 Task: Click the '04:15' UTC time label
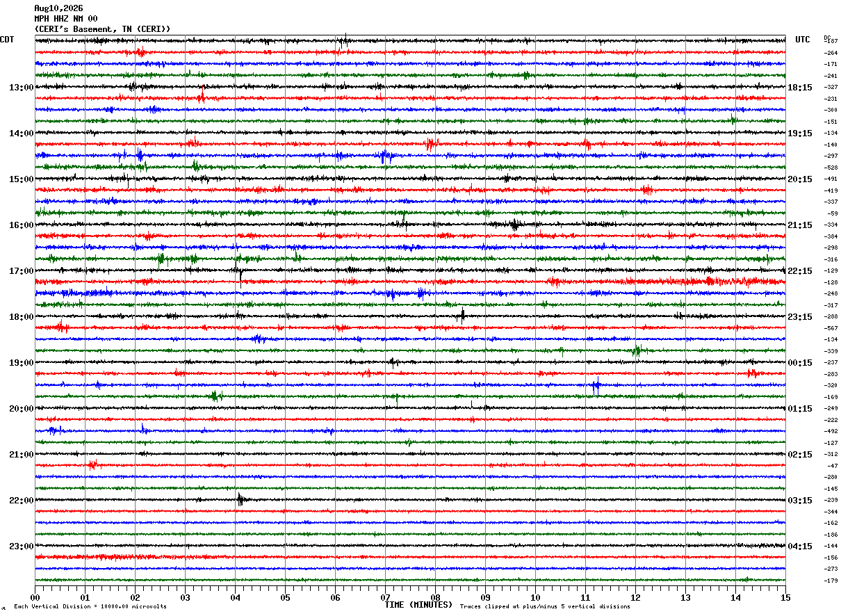(800, 546)
